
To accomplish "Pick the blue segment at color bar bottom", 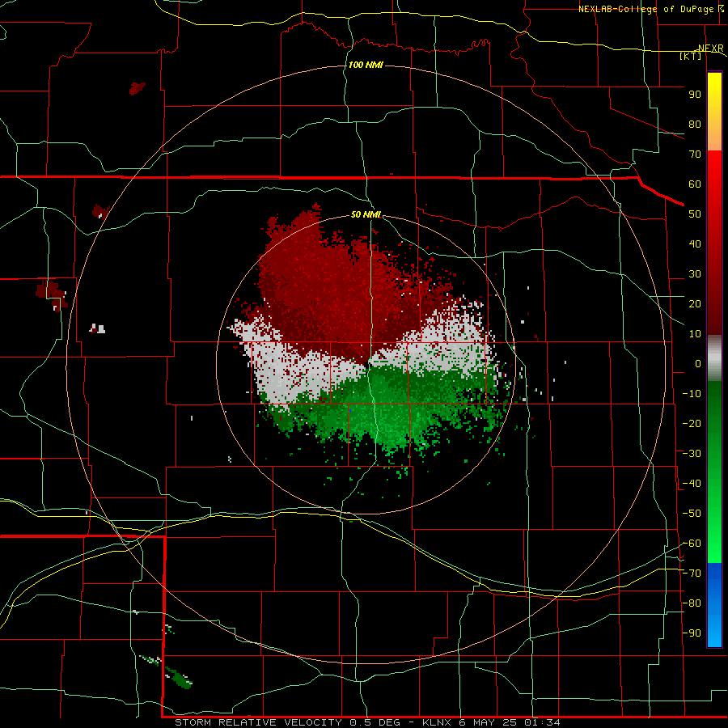I will click(714, 605).
